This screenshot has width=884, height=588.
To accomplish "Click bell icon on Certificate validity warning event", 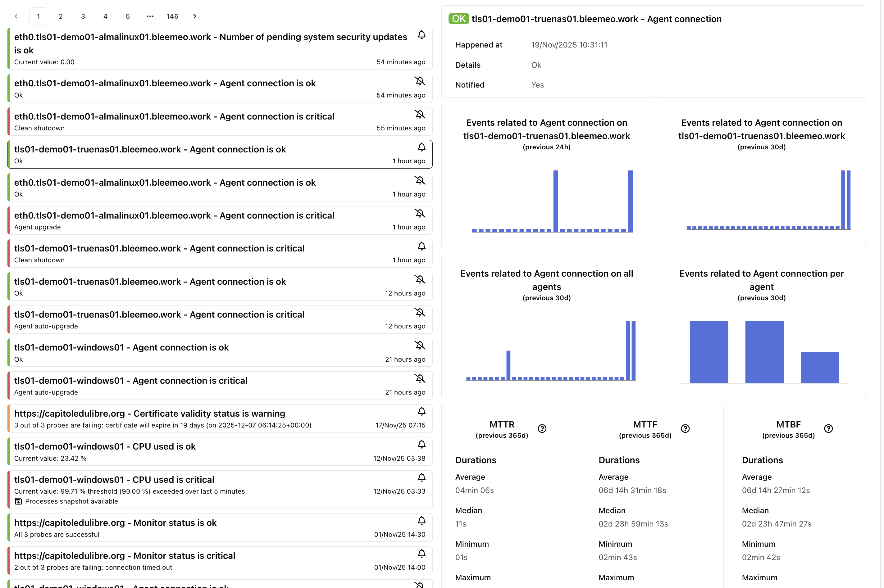I will coord(421,411).
